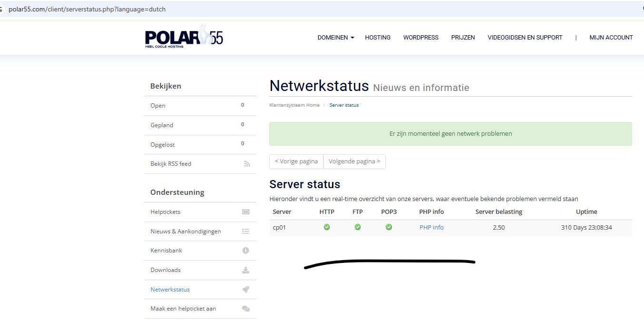
Task: Click the green FTP status icon for cp01
Action: point(358,227)
